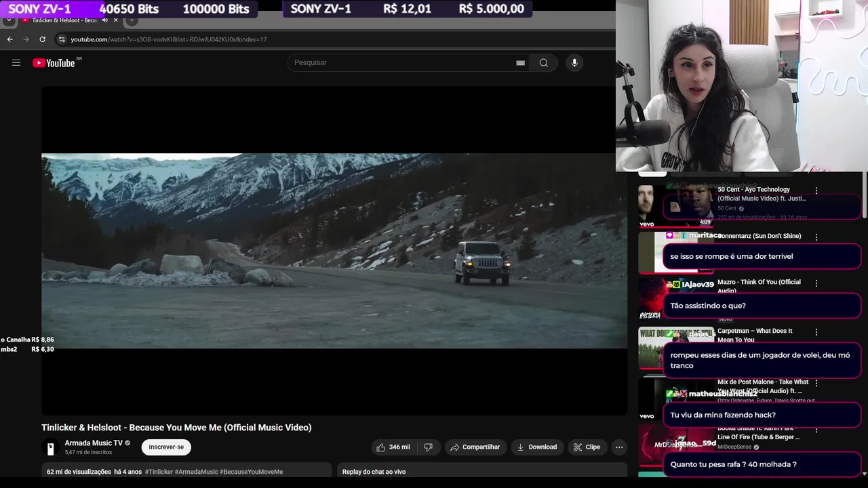Click the #ArmadaMusic hashtag
This screenshot has width=868, height=488.
pyautogui.click(x=196, y=472)
